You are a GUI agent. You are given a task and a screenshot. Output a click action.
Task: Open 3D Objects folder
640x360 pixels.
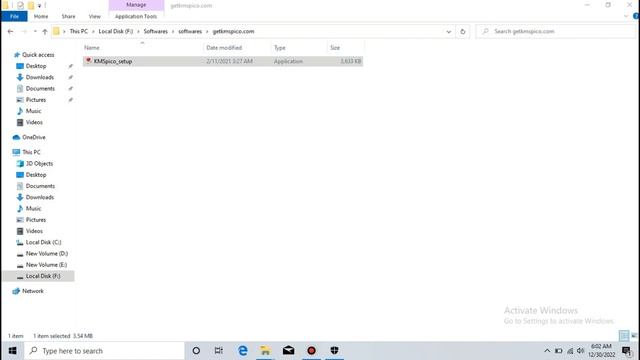(39, 163)
